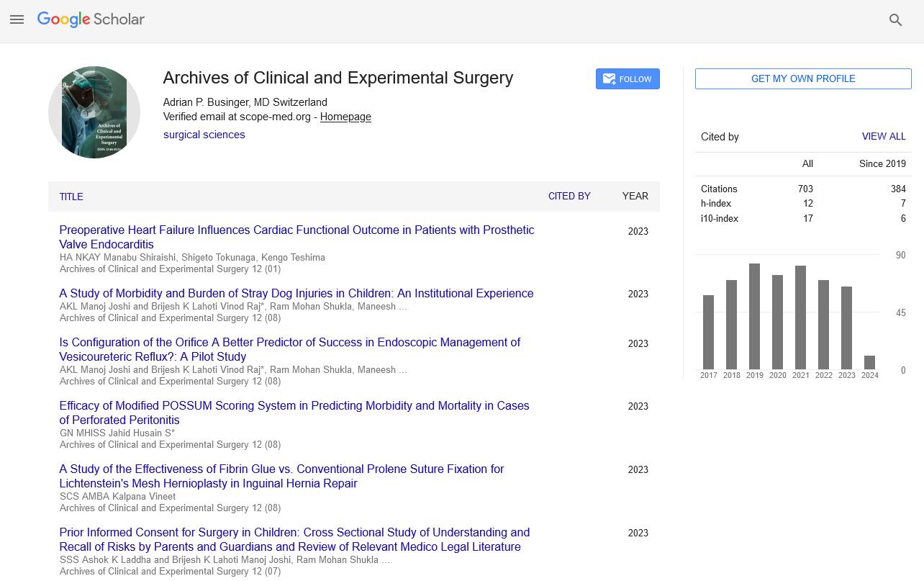Open the Homepage link
The width and height of the screenshot is (924, 581).
(345, 117)
